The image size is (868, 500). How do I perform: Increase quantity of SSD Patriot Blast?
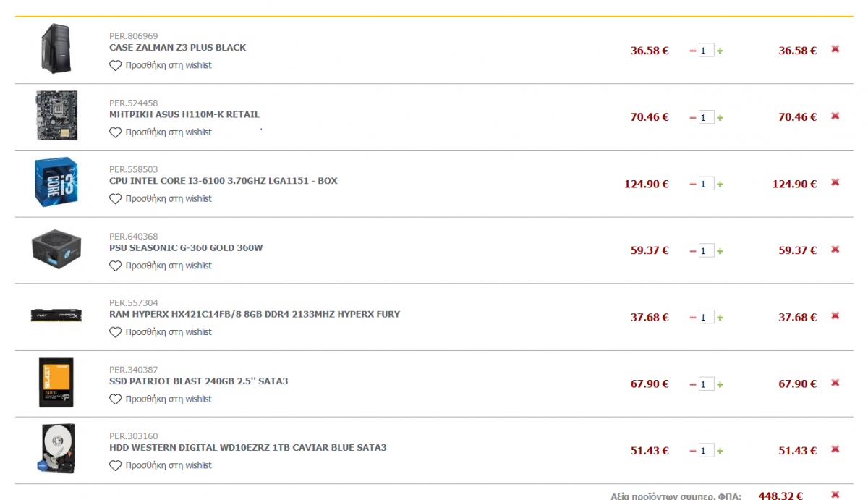point(720,384)
